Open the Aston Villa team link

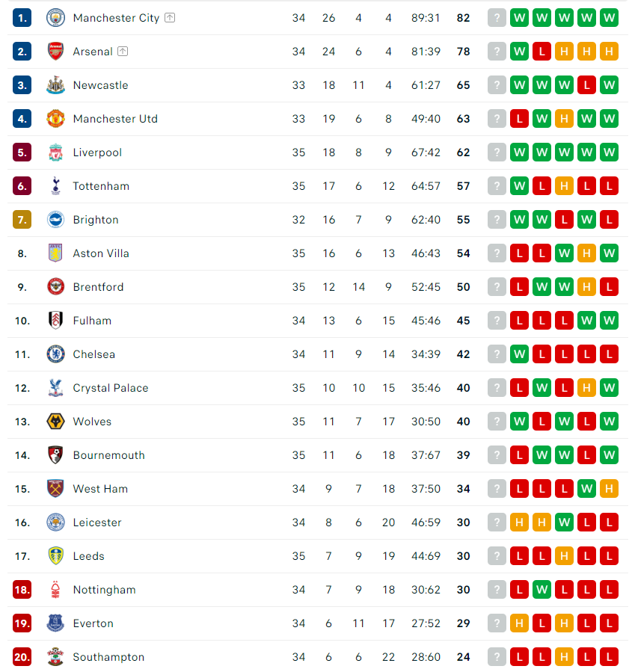[101, 253]
